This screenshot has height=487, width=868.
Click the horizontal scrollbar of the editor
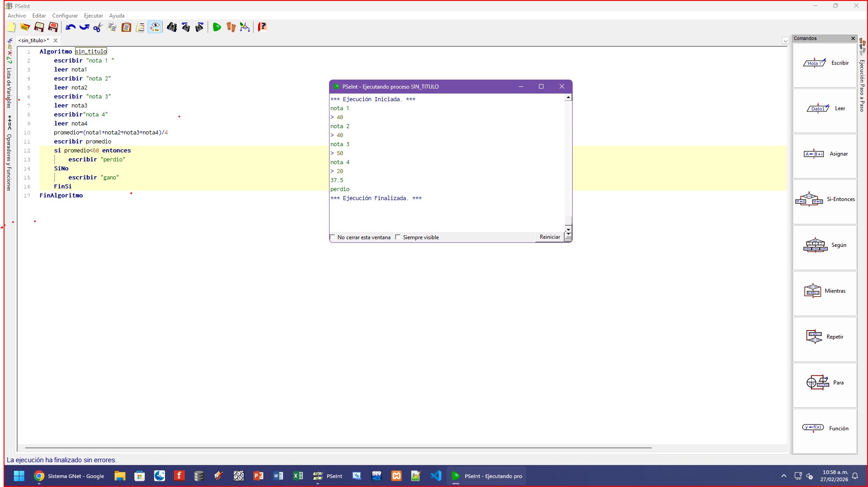tap(338, 448)
